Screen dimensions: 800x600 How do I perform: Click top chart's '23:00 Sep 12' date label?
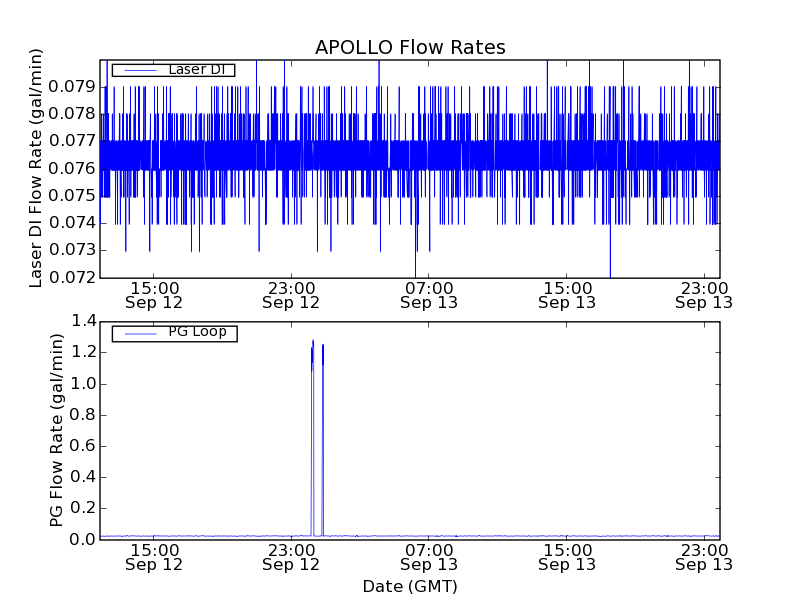pyautogui.click(x=291, y=296)
